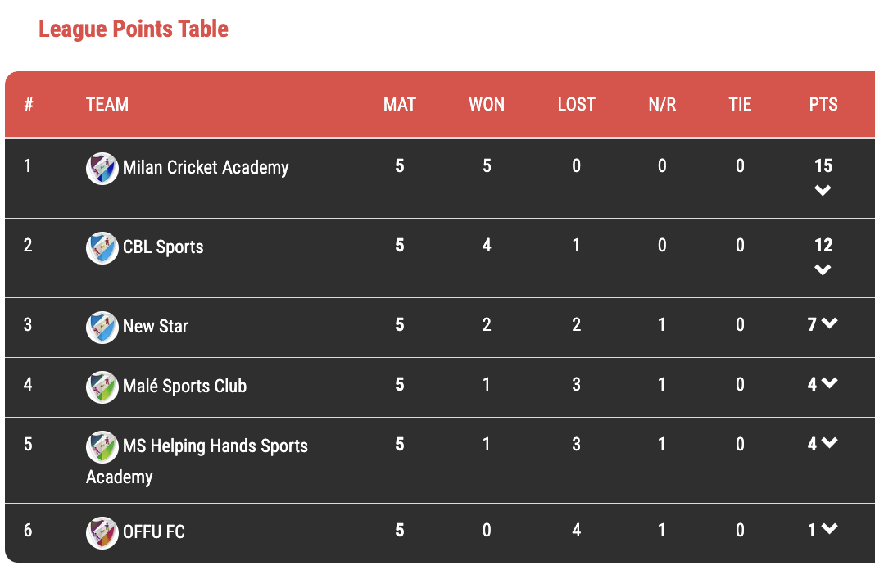Expand MS Helping Hands points chevron
The height and width of the screenshot is (588, 875).
pyautogui.click(x=830, y=443)
